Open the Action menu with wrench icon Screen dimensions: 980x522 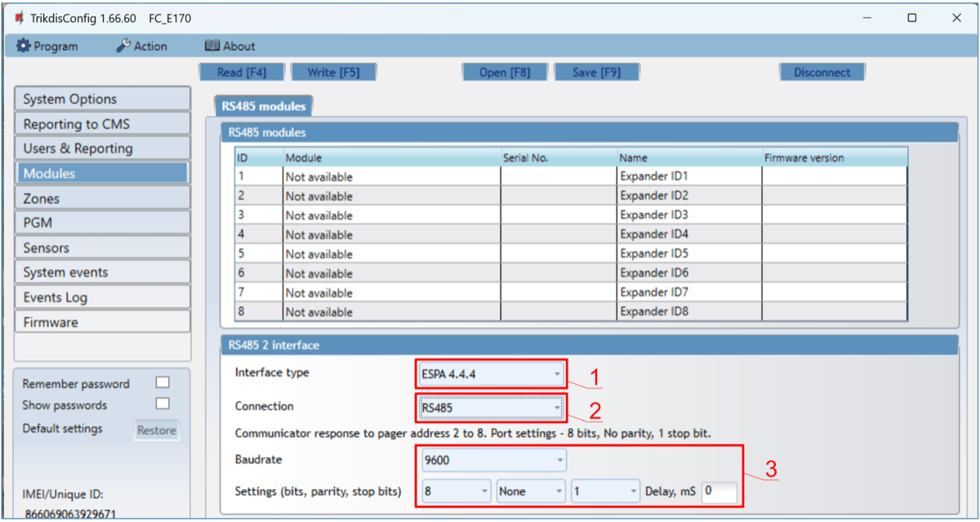pos(141,47)
